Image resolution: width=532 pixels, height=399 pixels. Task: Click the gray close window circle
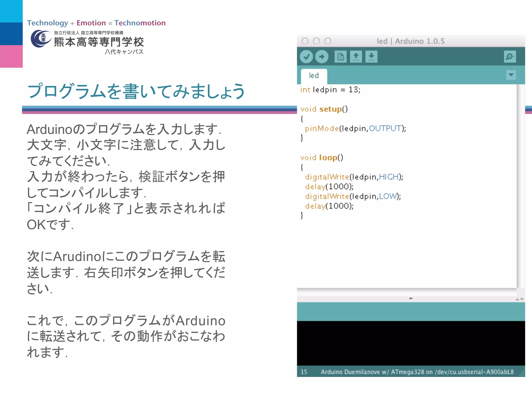coord(305,41)
